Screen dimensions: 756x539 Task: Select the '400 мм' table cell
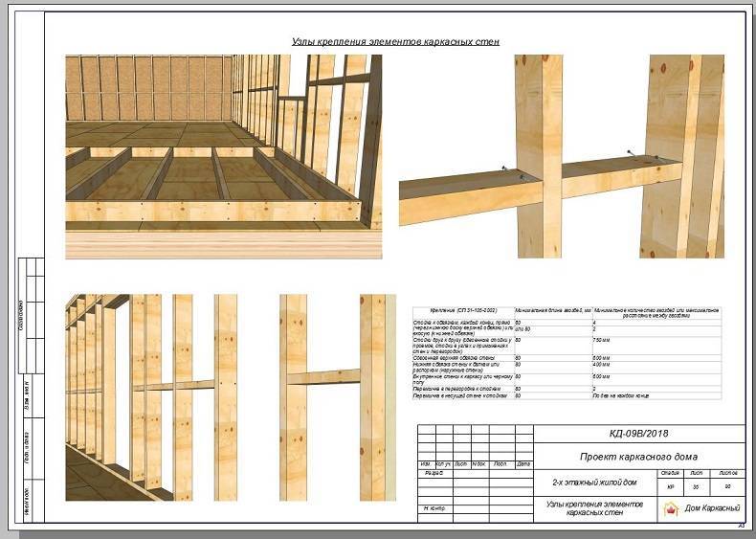657,368
